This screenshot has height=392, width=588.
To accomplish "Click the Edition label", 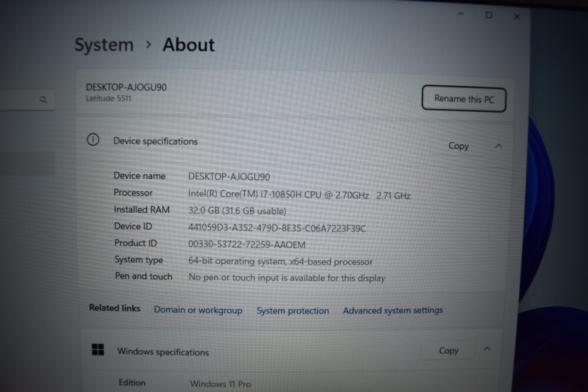I will tap(132, 383).
